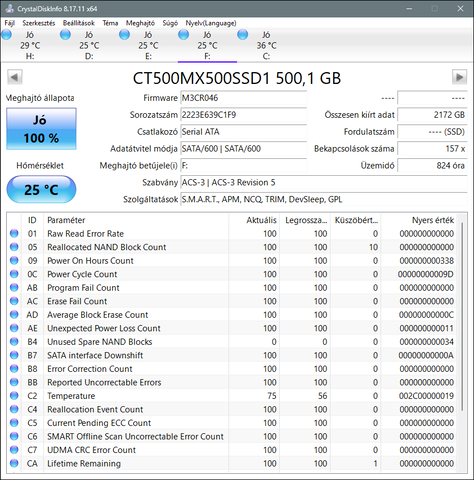The height and width of the screenshot is (480, 474).
Task: Select the Reallocated NAND Block Count row
Action: (232, 247)
